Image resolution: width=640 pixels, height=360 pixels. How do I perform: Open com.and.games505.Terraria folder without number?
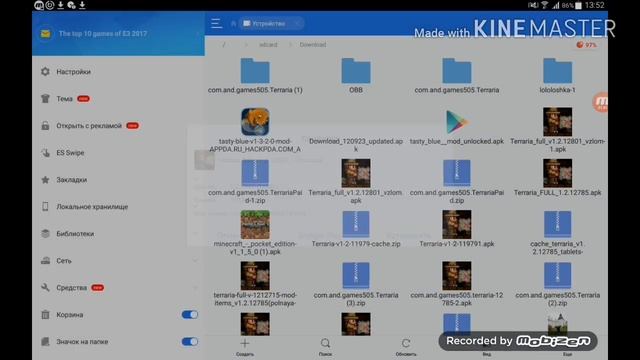pyautogui.click(x=457, y=71)
